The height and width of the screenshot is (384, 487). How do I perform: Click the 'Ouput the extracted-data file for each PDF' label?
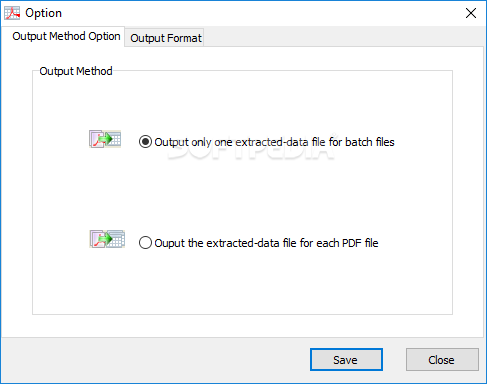pos(266,243)
